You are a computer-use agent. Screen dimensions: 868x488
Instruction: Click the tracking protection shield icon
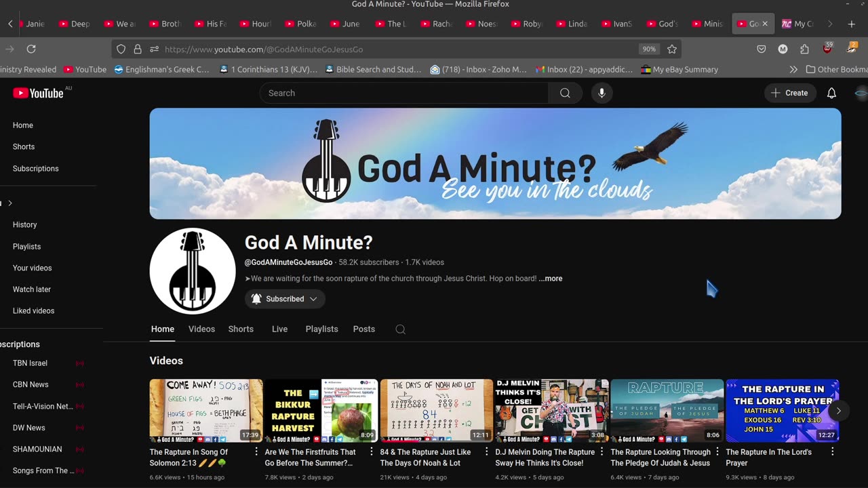pyautogui.click(x=121, y=49)
